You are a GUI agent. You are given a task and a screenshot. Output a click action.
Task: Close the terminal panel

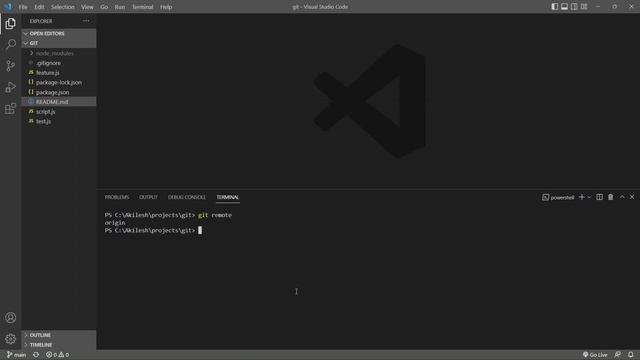(632, 197)
